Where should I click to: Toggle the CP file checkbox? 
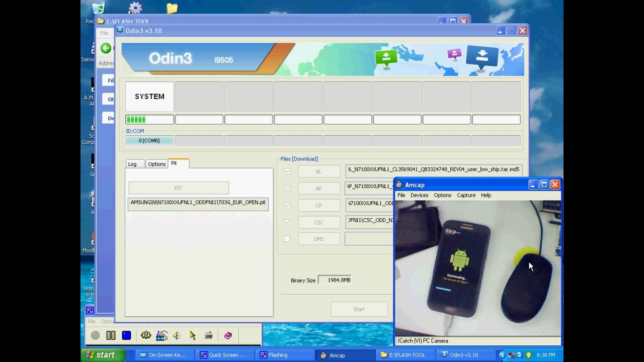pyautogui.click(x=287, y=205)
